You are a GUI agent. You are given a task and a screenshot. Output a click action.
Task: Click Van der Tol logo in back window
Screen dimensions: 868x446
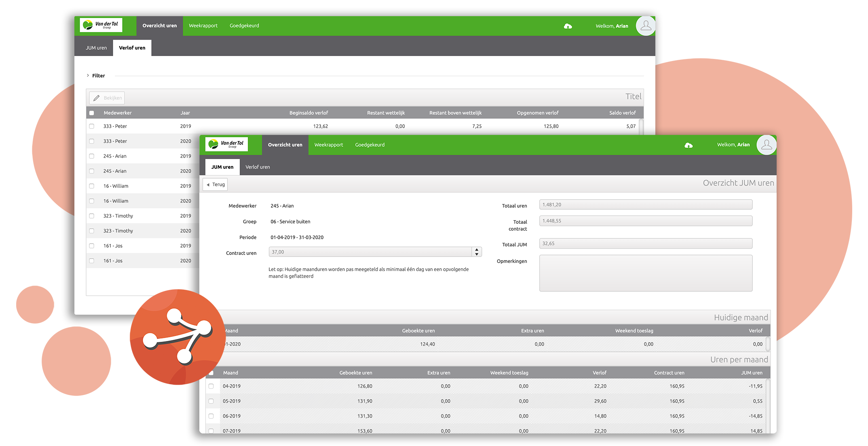point(101,25)
